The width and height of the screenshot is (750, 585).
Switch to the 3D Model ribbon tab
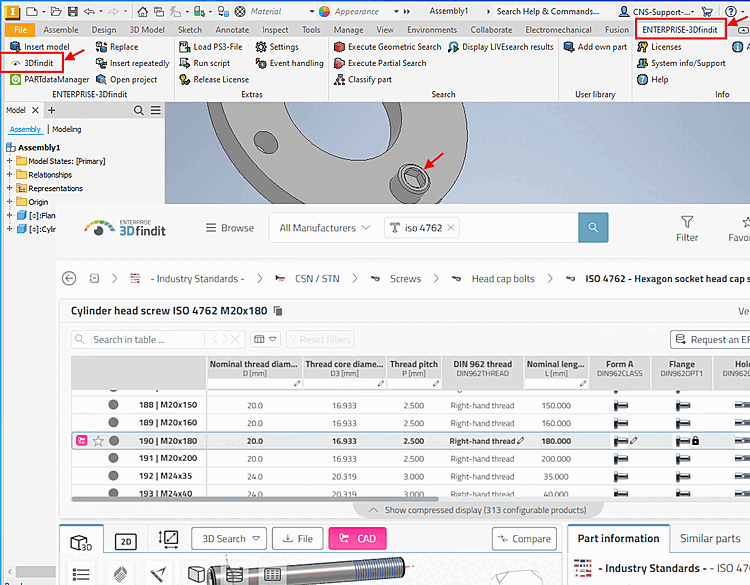coord(147,30)
